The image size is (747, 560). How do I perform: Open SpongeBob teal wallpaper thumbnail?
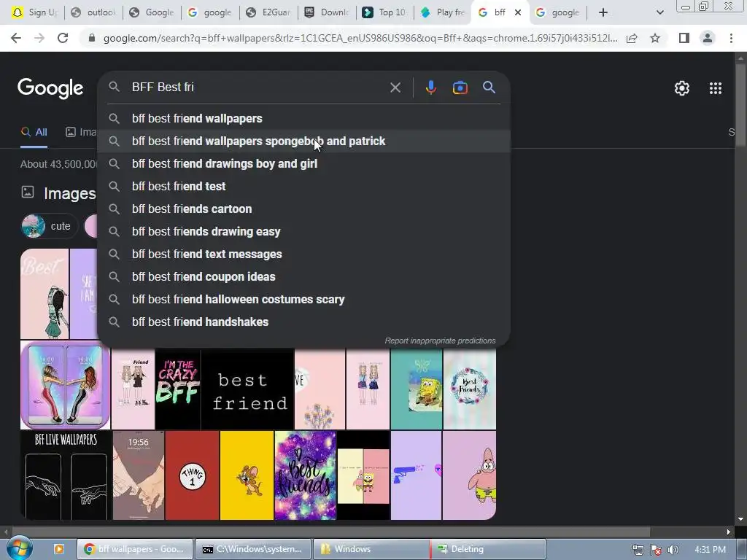(x=417, y=389)
